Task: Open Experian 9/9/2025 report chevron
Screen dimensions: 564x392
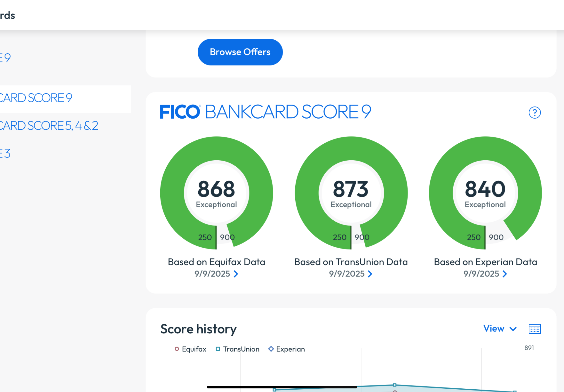Action: pos(504,274)
